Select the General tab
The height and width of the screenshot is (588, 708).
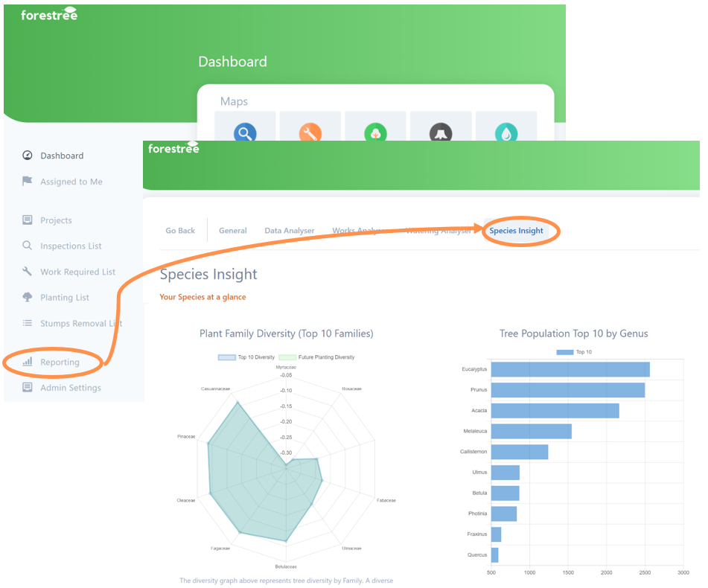(232, 231)
